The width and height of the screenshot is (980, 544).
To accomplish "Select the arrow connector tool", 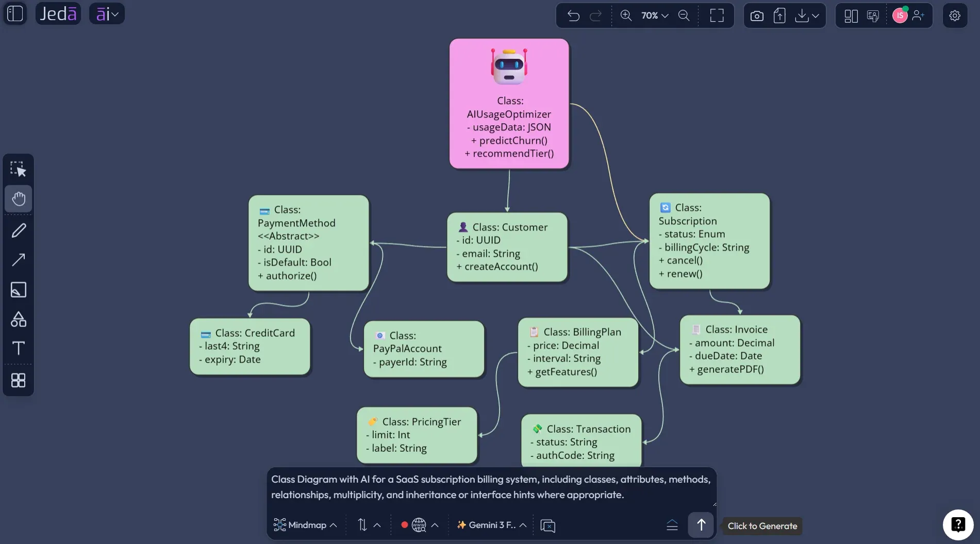I will click(19, 259).
